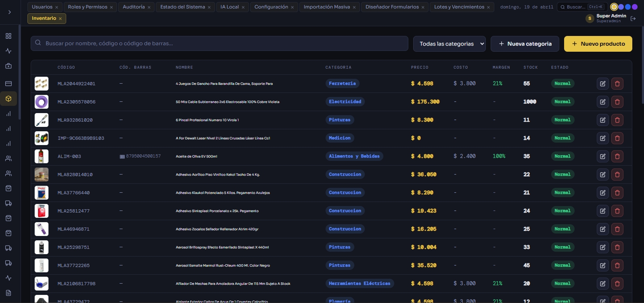Close the Auditoría tab with its X
The image size is (644, 303).
click(x=149, y=7)
